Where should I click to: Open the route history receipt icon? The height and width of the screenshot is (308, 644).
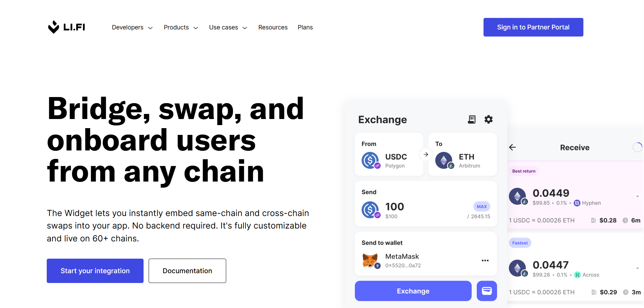click(x=471, y=119)
